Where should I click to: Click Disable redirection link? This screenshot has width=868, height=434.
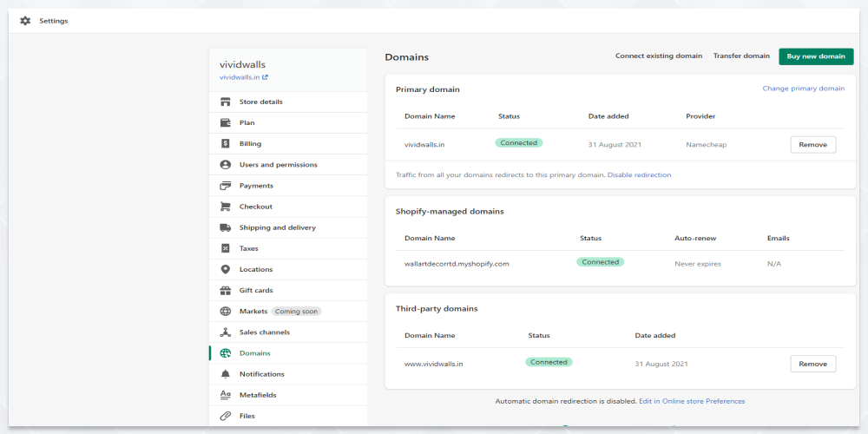click(639, 175)
